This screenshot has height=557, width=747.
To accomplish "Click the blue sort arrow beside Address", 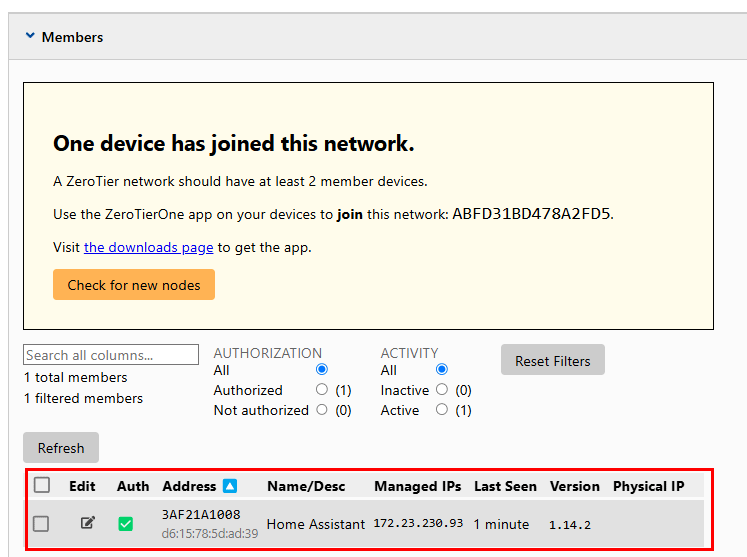I will click(230, 486).
